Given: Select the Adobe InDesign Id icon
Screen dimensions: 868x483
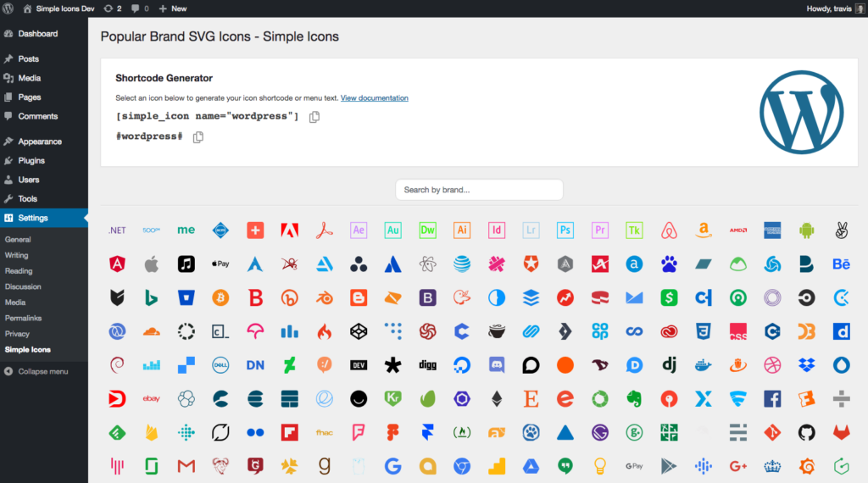Looking at the screenshot, I should pyautogui.click(x=497, y=230).
